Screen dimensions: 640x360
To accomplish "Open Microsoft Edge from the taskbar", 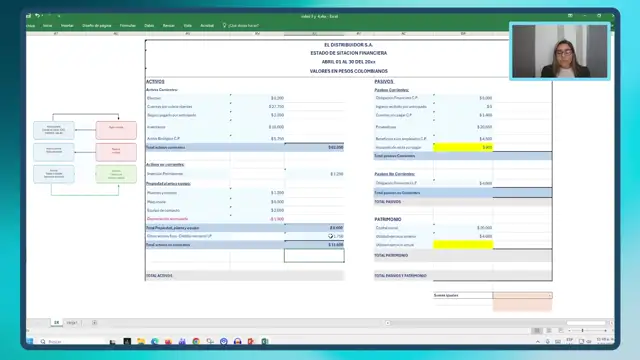I will tap(155, 341).
